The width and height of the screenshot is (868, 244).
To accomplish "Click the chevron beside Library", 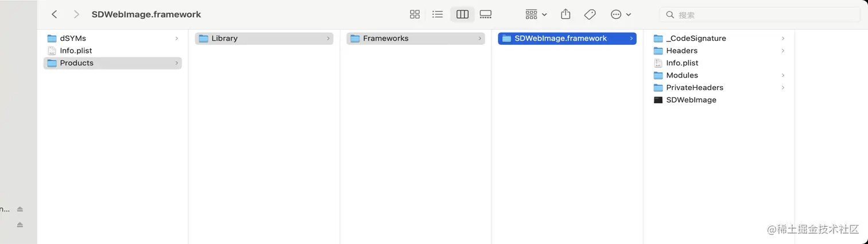I will tap(328, 38).
